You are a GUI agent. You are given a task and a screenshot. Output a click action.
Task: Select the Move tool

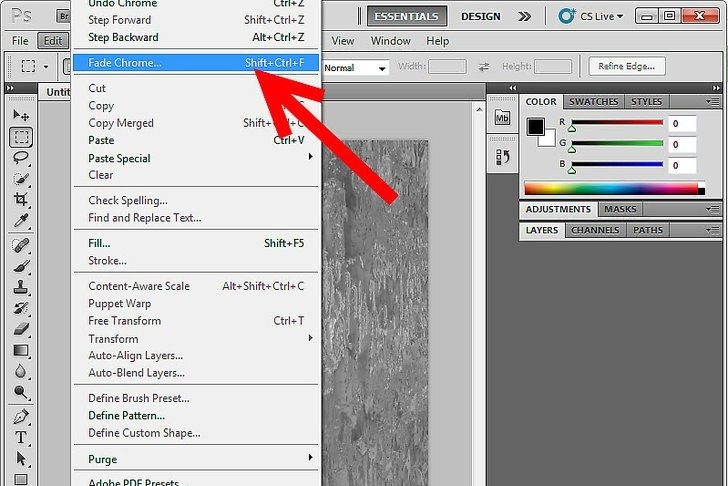coord(21,115)
